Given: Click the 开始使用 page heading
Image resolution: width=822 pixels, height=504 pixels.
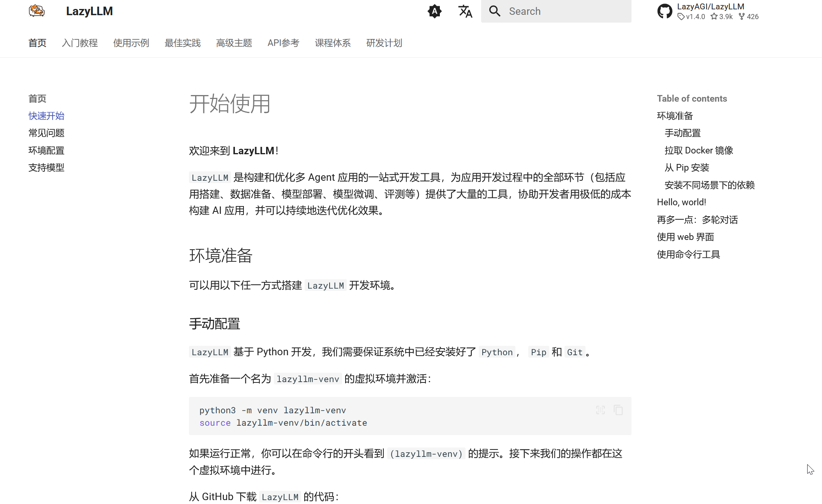Looking at the screenshot, I should point(230,104).
